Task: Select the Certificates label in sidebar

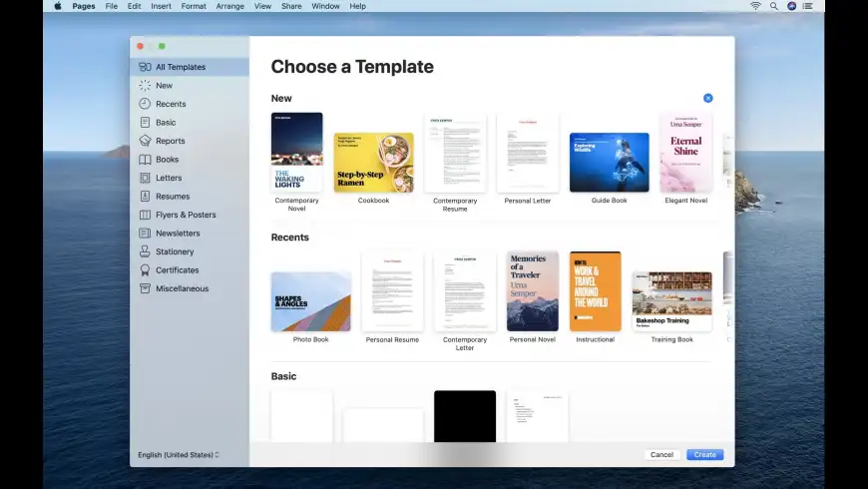Action: pyautogui.click(x=178, y=270)
